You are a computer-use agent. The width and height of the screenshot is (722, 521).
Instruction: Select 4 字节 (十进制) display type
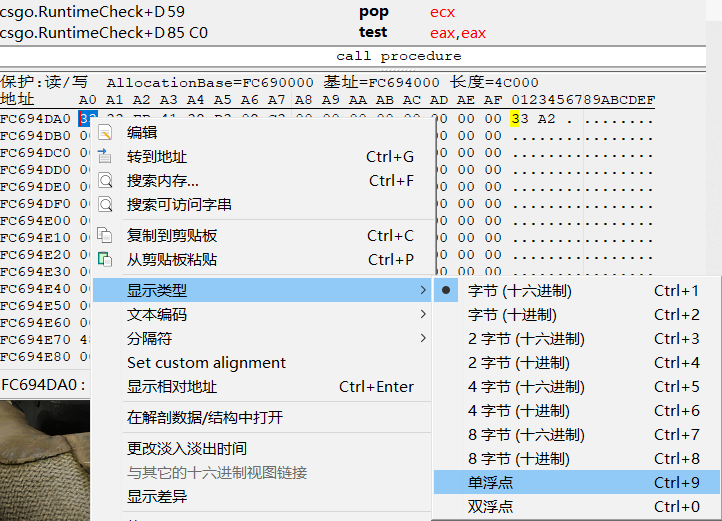tap(577, 410)
